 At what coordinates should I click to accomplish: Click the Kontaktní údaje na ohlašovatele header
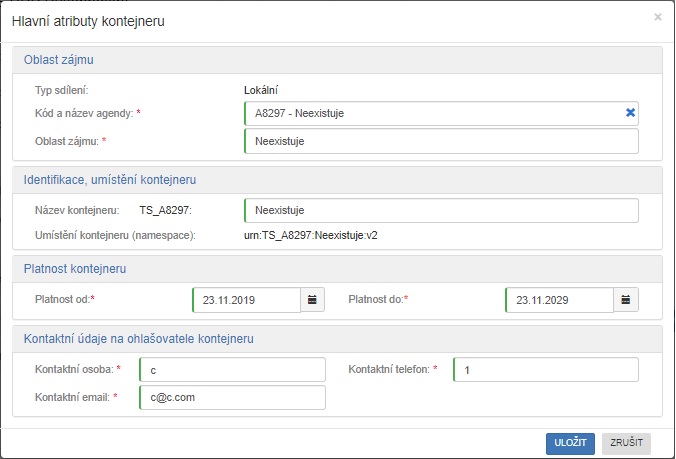pos(138,339)
